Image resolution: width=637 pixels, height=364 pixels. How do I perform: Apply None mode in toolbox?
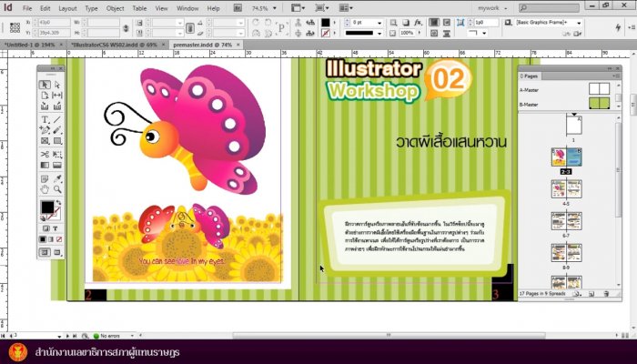[59, 239]
